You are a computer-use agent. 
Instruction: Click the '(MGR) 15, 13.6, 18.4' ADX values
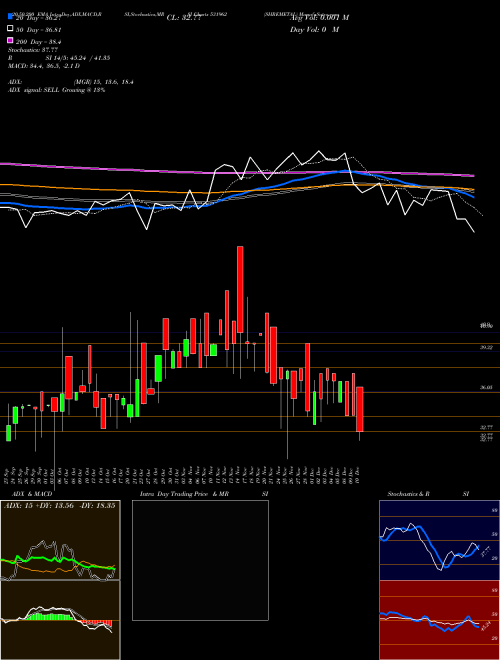pyautogui.click(x=104, y=82)
